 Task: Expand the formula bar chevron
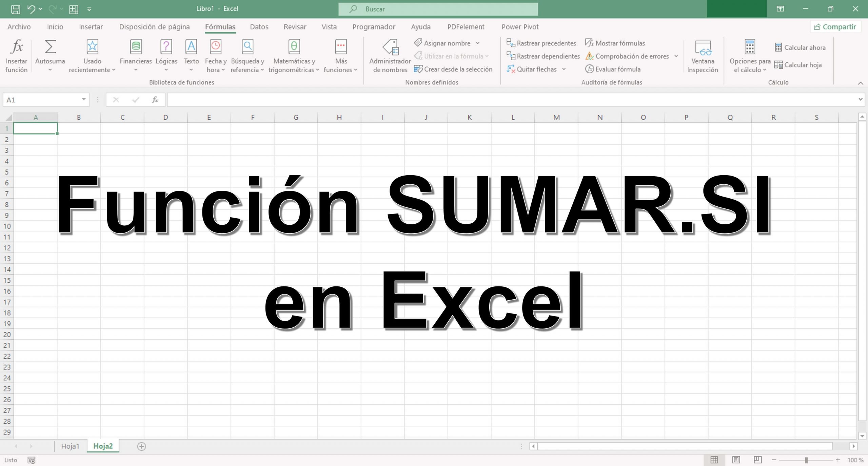tap(860, 99)
